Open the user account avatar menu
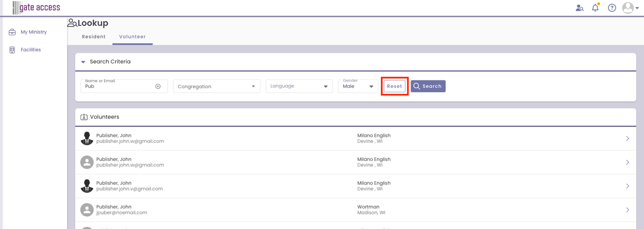 [630, 8]
